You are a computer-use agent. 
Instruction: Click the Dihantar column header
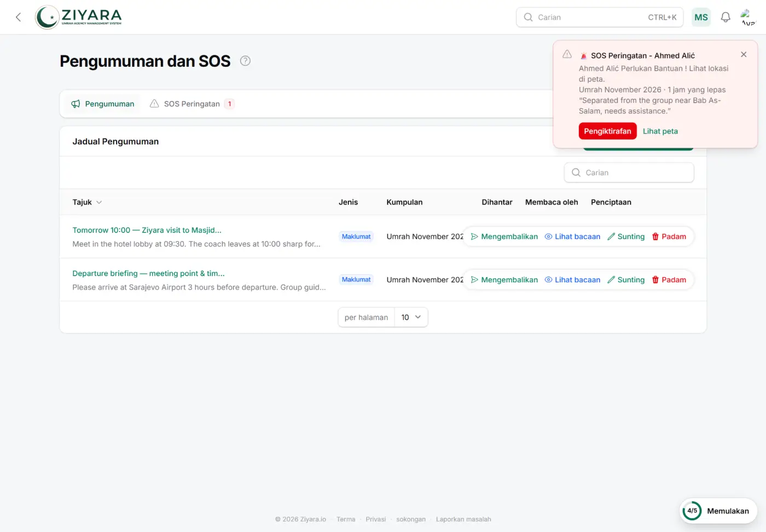point(497,202)
